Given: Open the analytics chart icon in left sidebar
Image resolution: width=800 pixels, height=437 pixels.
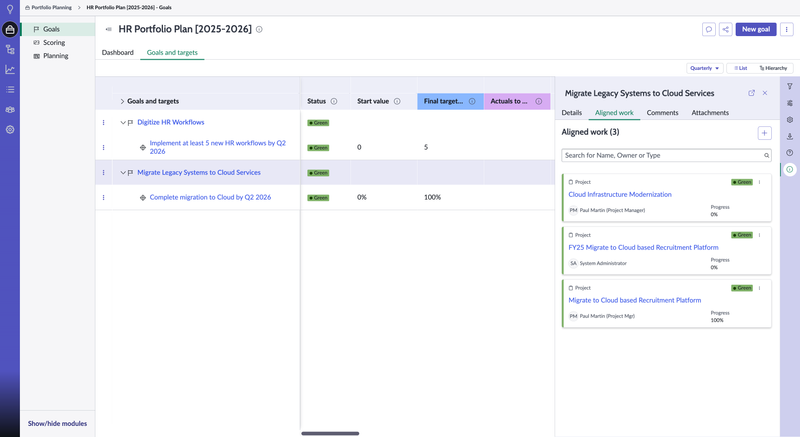Looking at the screenshot, I should coord(10,69).
